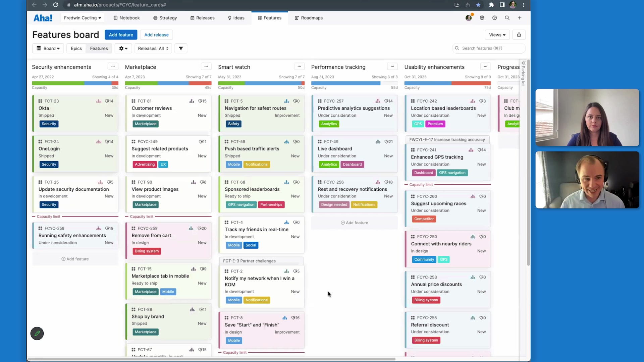Open the Board view dropdown
644x362 pixels.
pyautogui.click(x=48, y=48)
